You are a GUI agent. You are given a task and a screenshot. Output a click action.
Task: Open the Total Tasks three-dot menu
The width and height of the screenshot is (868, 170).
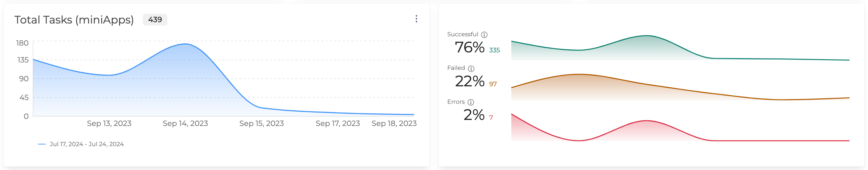pos(417,19)
